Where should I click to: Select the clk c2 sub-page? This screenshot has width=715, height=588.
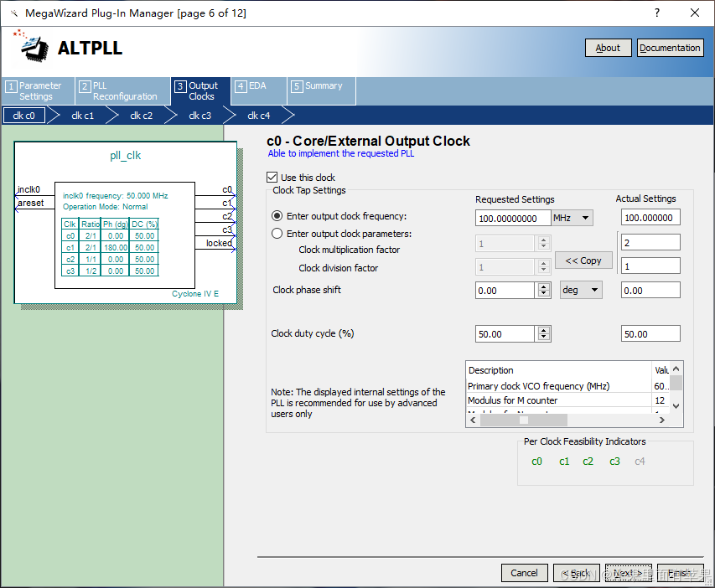coord(142,116)
